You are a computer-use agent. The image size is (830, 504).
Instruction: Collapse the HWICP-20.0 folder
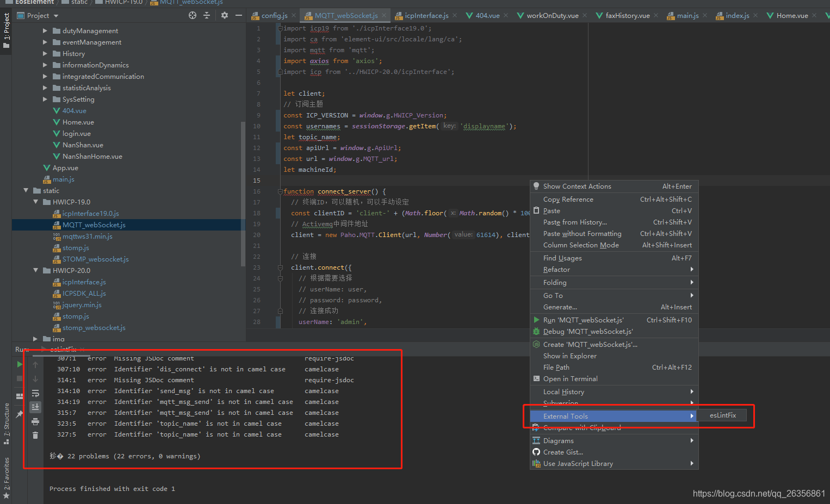(35, 270)
